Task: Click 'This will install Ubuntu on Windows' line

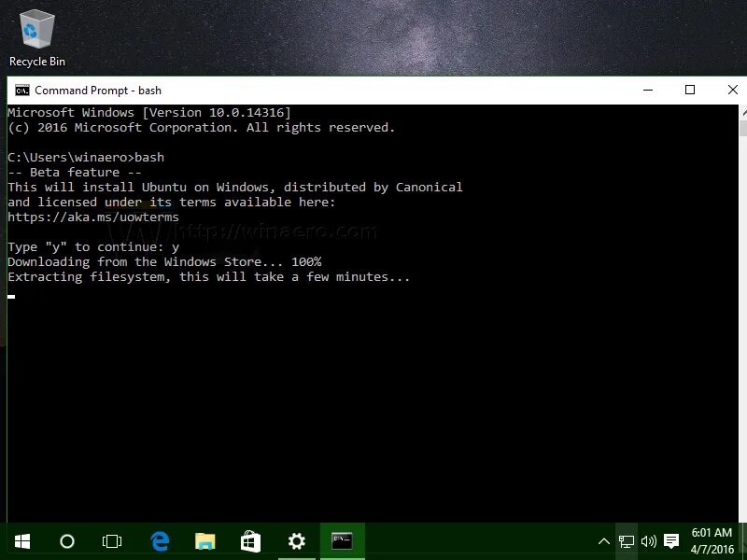Action: [235, 188]
